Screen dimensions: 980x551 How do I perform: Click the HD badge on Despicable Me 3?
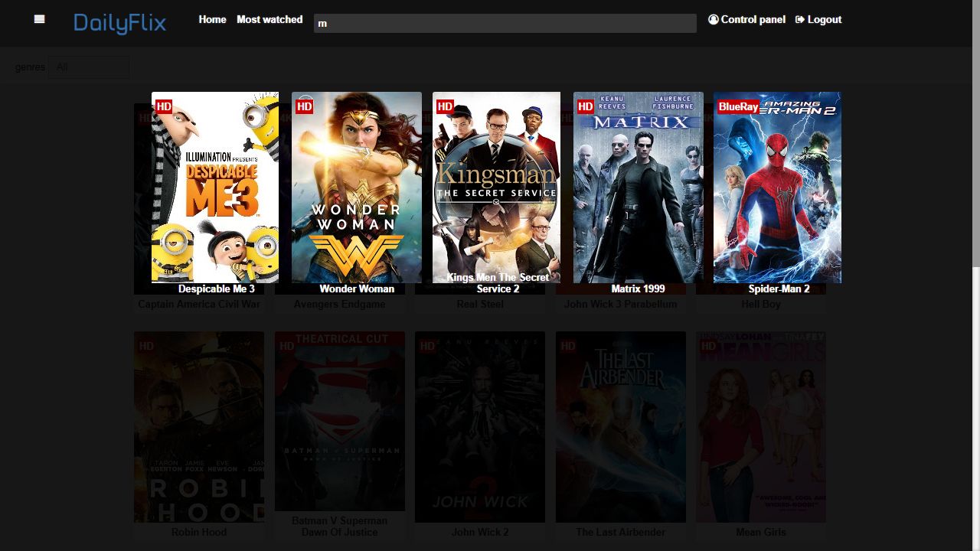pyautogui.click(x=163, y=106)
